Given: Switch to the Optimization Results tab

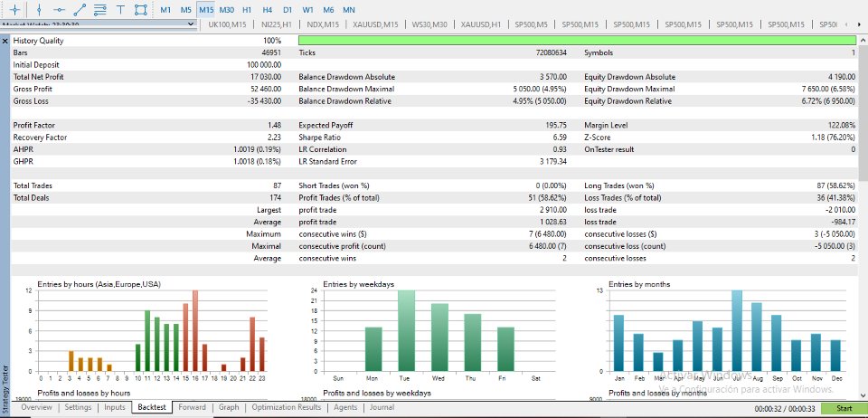Looking at the screenshot, I should tap(287, 407).
